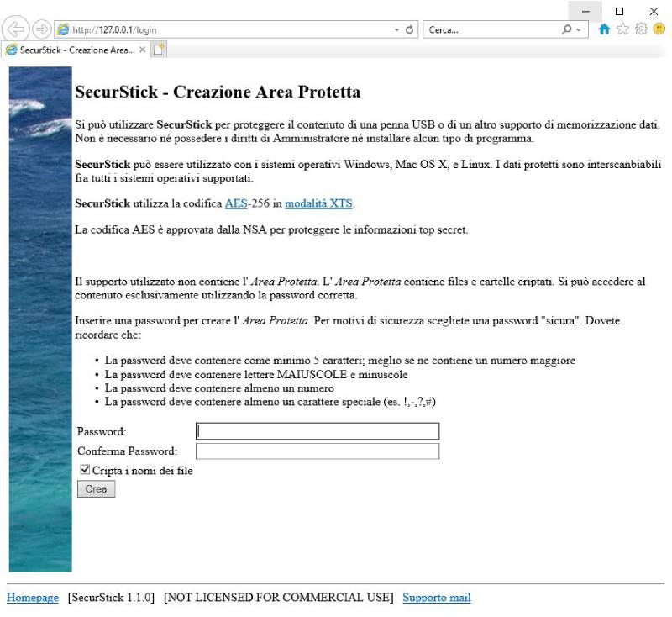Open Tools menu with the gear icon

[641, 29]
